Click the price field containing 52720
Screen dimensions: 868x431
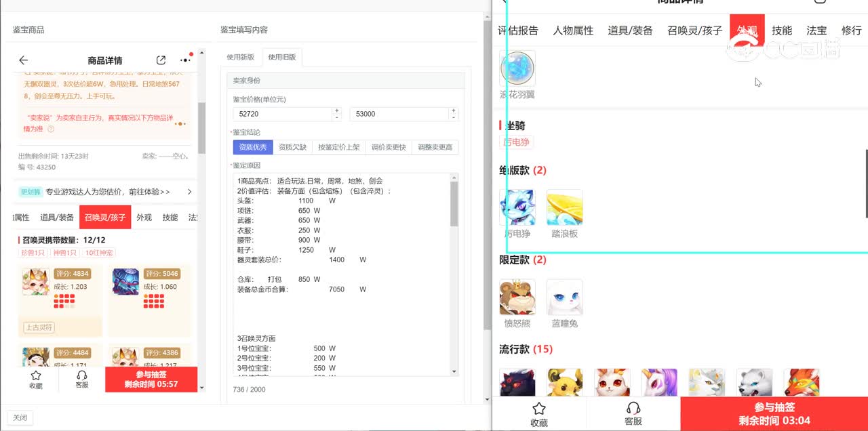(282, 114)
